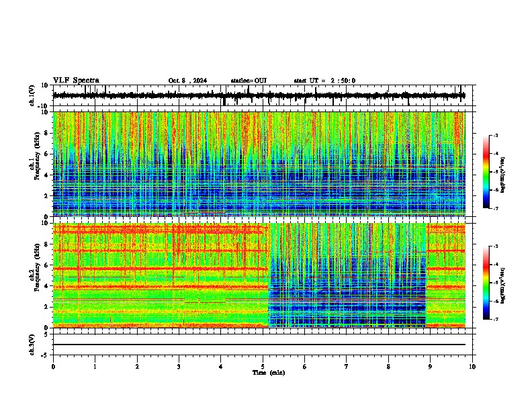Click the ch.2 spectrogram panel
This screenshot has width=532, height=411.
259,275
